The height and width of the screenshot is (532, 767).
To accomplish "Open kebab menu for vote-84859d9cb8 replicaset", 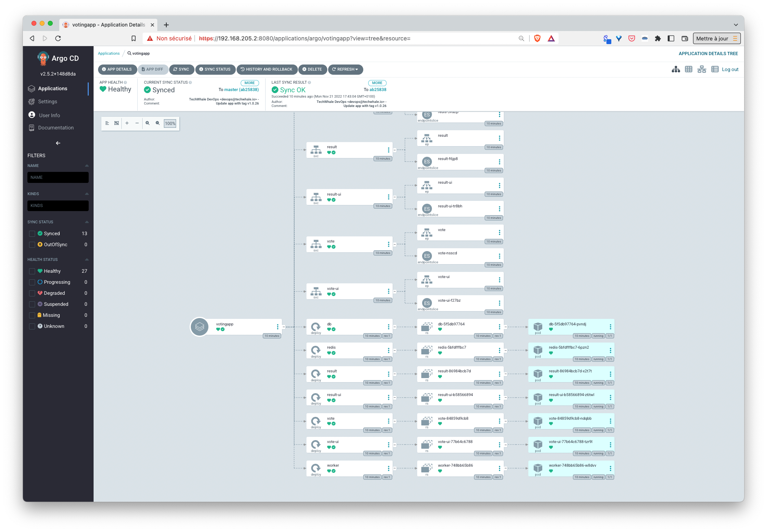I will point(499,421).
